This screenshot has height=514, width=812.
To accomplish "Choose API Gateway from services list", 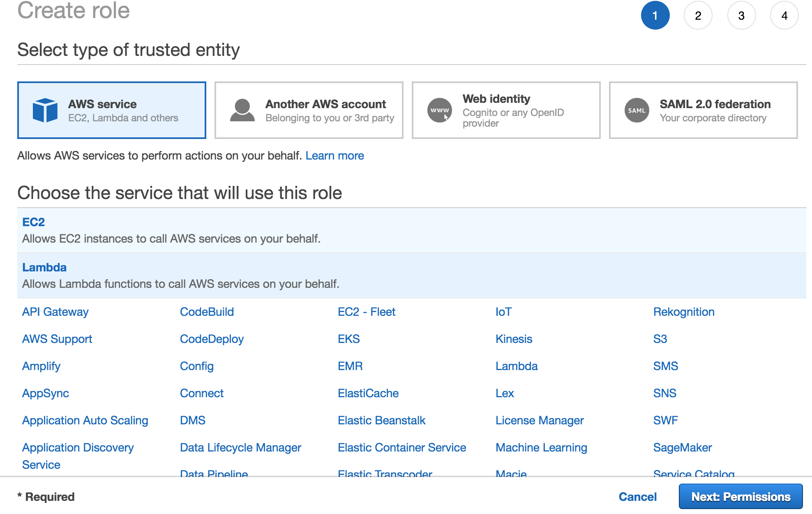I will pyautogui.click(x=55, y=312).
